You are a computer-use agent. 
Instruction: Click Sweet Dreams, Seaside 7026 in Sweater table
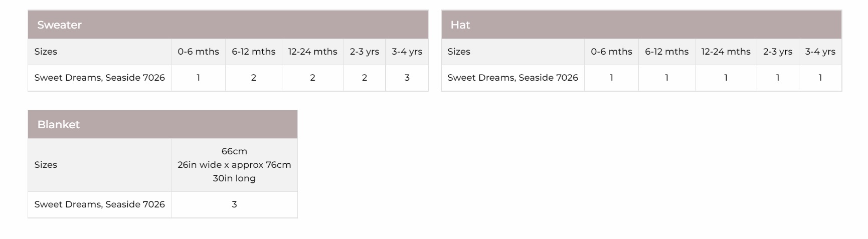99,78
